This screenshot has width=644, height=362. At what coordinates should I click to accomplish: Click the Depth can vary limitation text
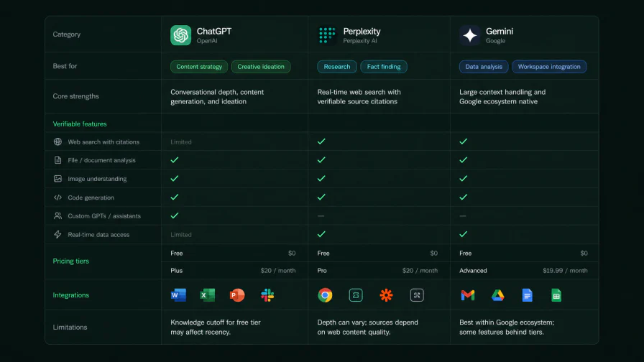(x=367, y=327)
